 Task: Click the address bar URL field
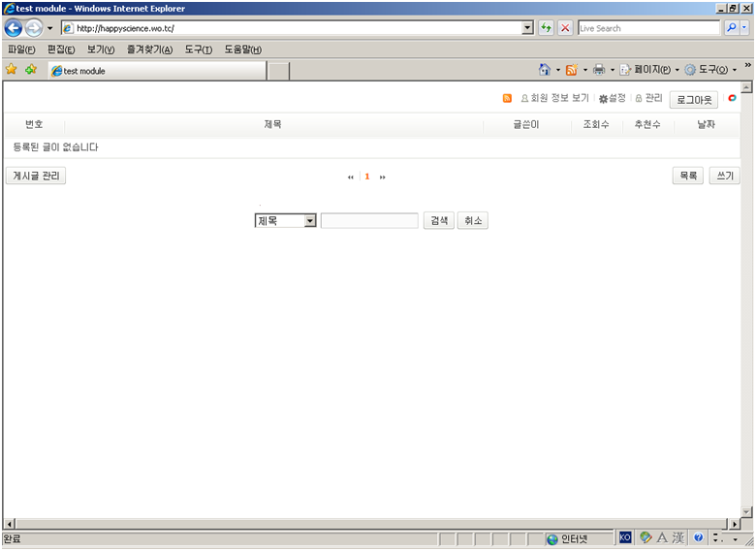(292, 28)
